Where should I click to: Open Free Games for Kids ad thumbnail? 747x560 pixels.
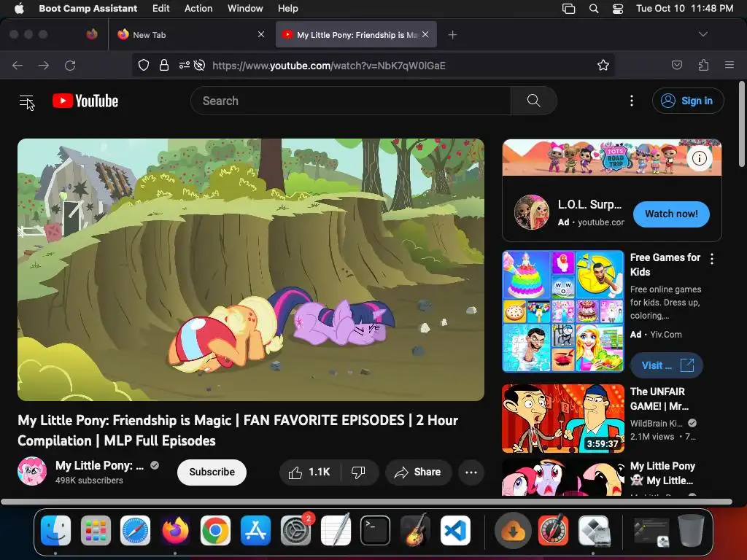(x=562, y=311)
